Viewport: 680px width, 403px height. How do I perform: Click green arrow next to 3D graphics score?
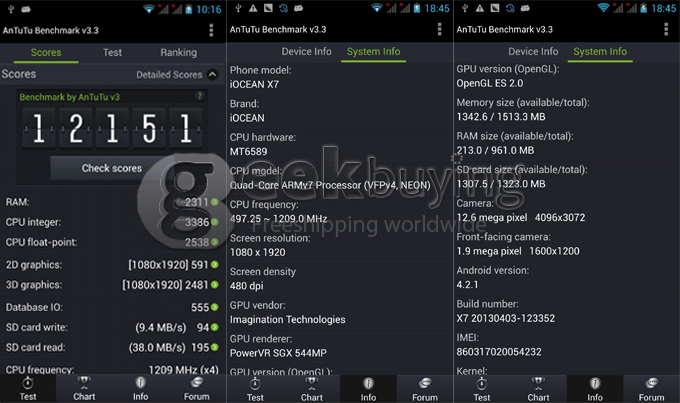[215, 285]
